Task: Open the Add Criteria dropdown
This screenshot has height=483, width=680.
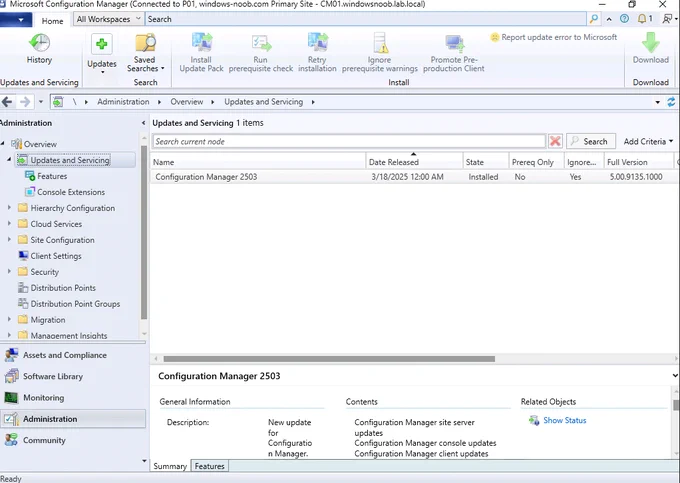Action: click(x=648, y=141)
